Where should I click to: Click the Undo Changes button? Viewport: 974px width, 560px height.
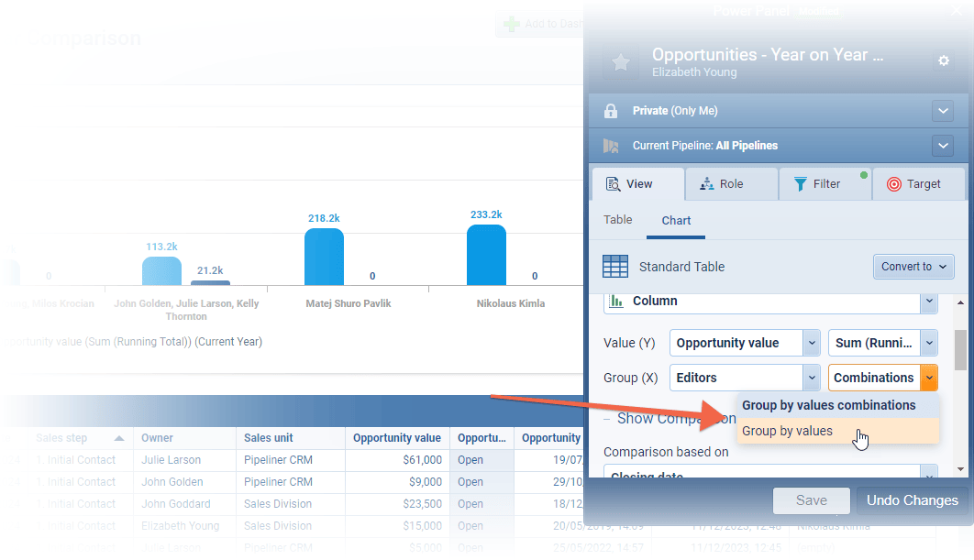click(912, 500)
